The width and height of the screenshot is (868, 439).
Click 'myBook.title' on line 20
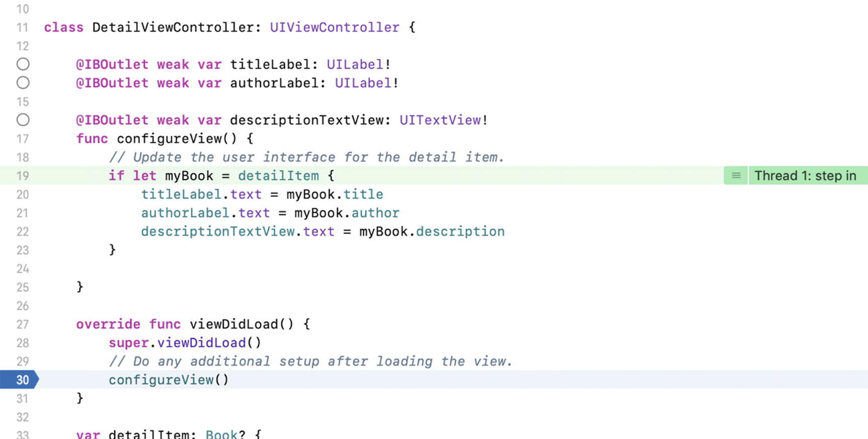(x=335, y=195)
